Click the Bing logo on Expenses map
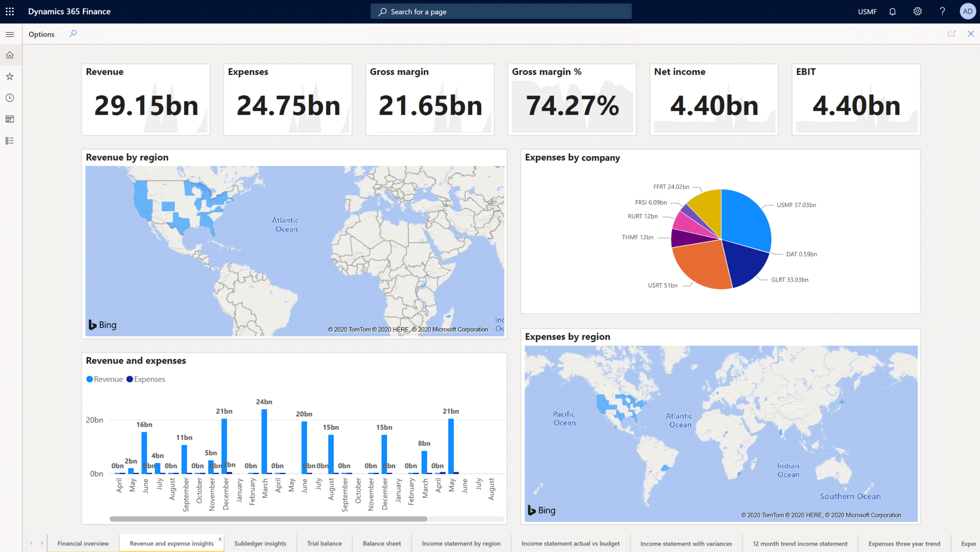 click(x=541, y=510)
